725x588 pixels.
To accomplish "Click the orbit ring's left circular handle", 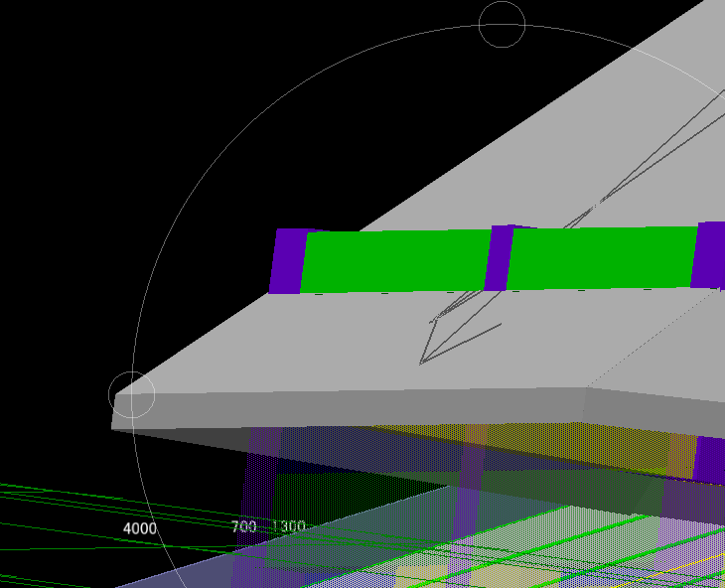I will [x=132, y=394].
